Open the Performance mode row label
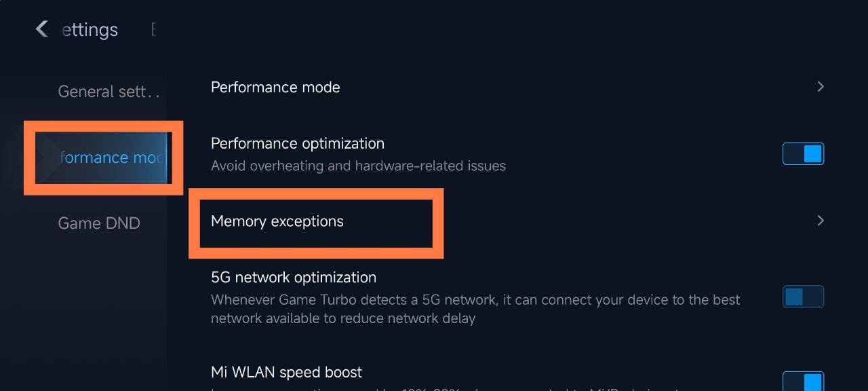The image size is (868, 391). pyautogui.click(x=275, y=88)
